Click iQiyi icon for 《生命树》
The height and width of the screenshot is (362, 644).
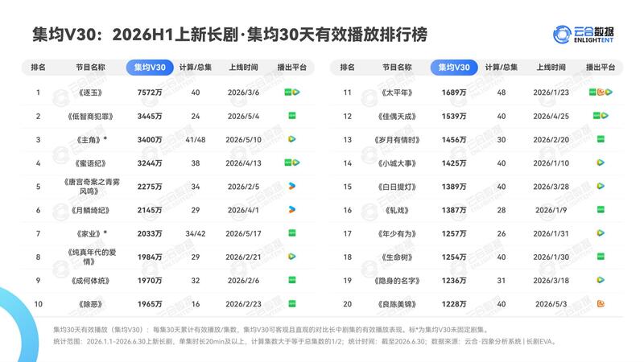pyautogui.click(x=601, y=257)
